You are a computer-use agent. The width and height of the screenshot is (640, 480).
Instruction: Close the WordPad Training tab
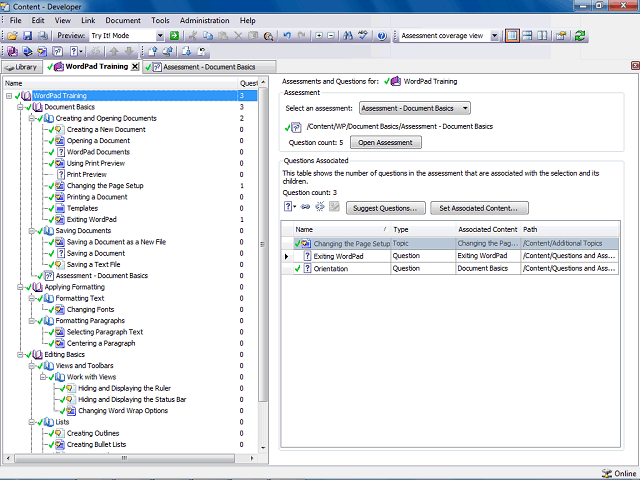(x=135, y=67)
